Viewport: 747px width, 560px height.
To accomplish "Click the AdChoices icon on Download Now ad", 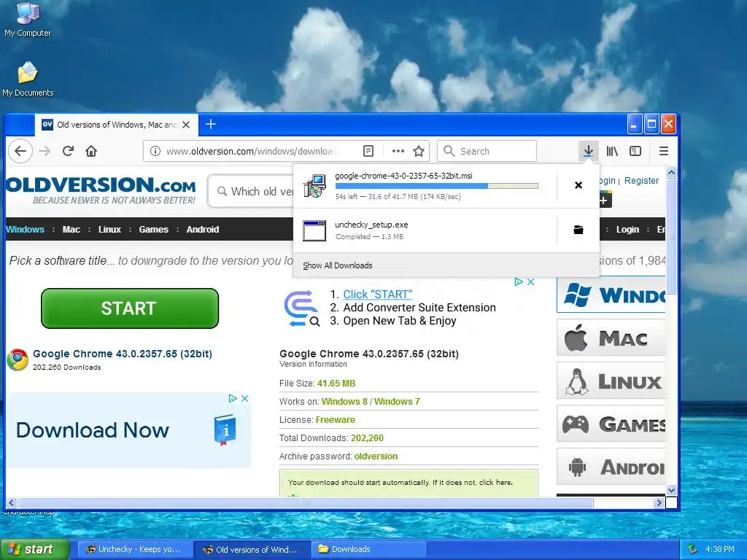I will pos(233,399).
